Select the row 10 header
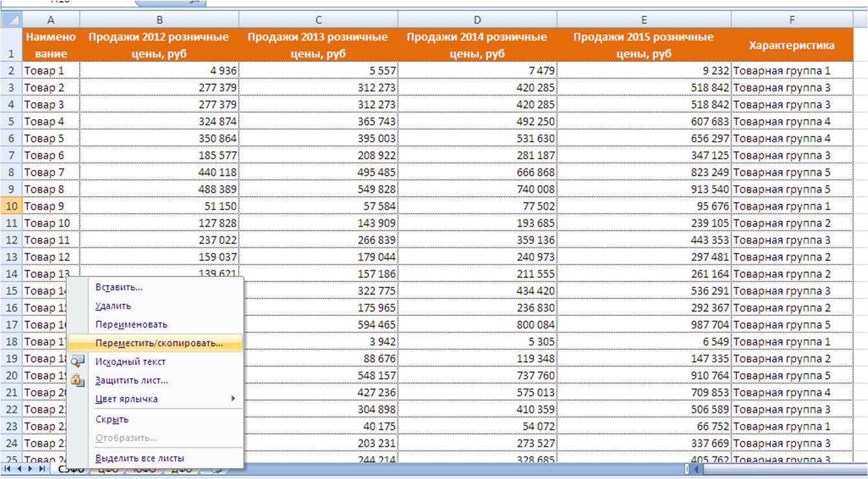868x479 pixels. click(x=11, y=206)
